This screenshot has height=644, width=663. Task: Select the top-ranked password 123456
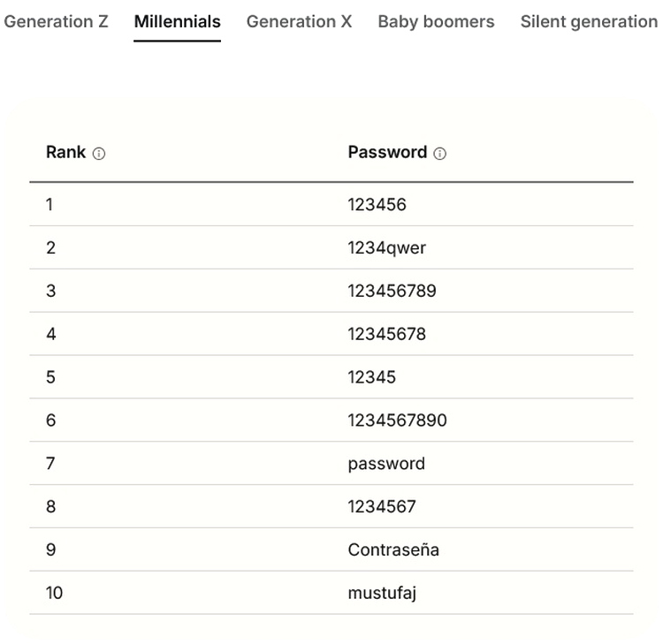click(377, 204)
